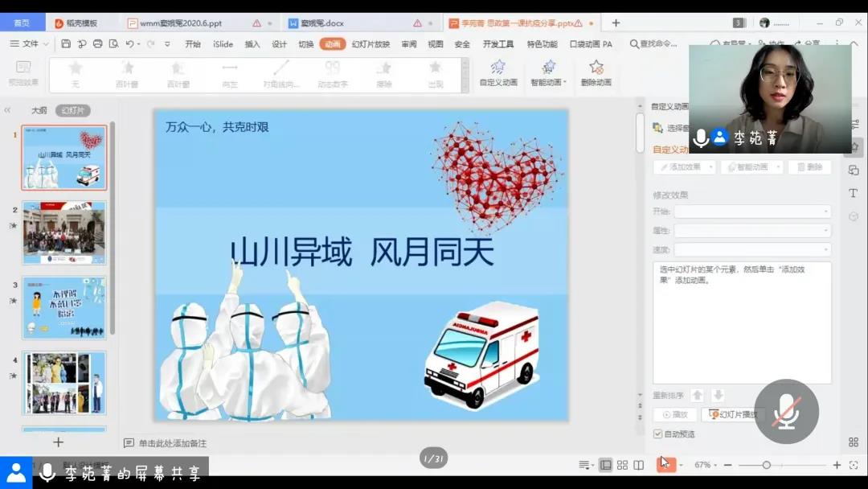Collapse the slide panel with double chevron
The width and height of the screenshot is (868, 489).
click(x=7, y=110)
